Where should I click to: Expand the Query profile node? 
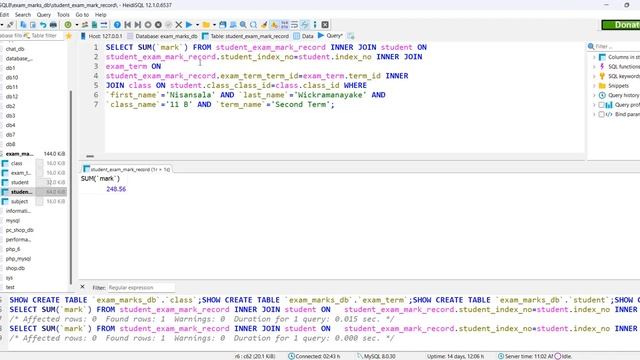pos(594,105)
